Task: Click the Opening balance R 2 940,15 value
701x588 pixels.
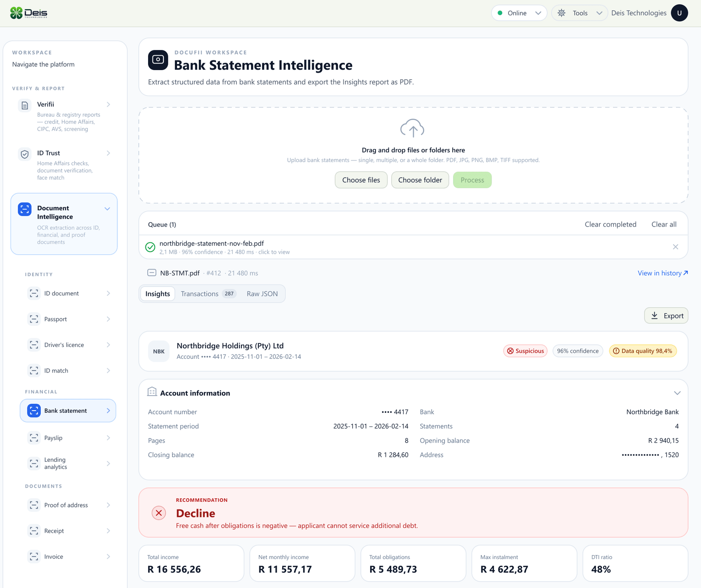Action: click(663, 440)
